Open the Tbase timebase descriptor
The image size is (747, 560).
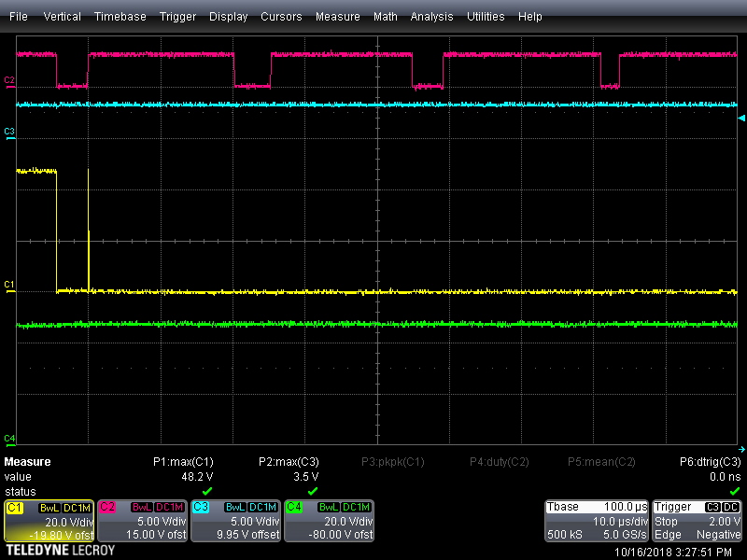(597, 521)
